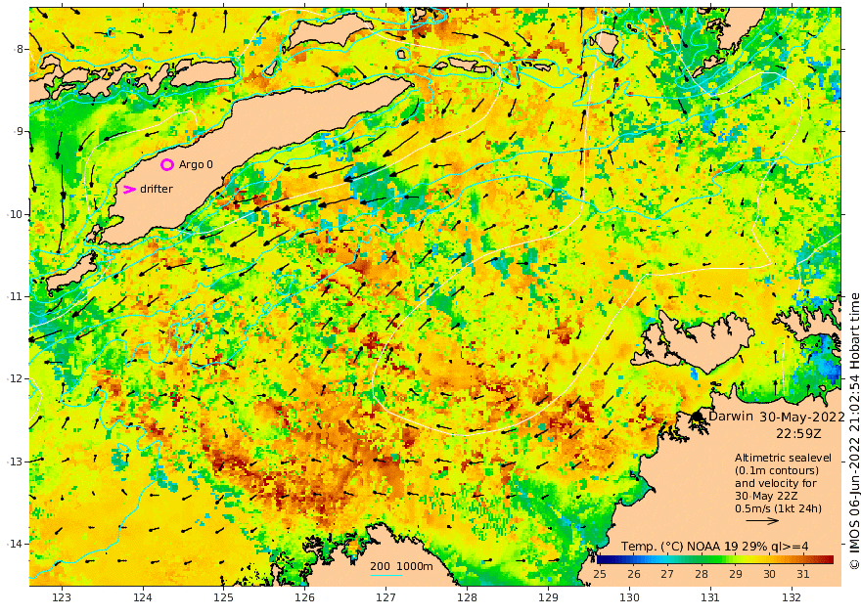861x616 pixels.
Task: Click longitude axis label '126'
Action: (x=304, y=597)
